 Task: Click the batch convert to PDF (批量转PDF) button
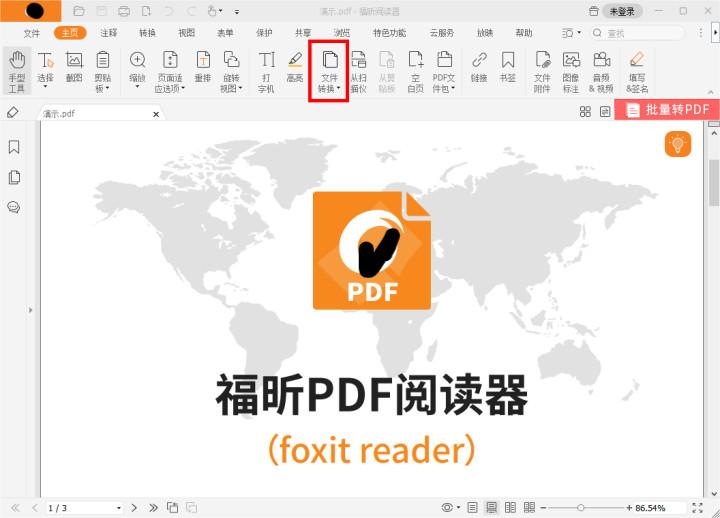pyautogui.click(x=667, y=110)
